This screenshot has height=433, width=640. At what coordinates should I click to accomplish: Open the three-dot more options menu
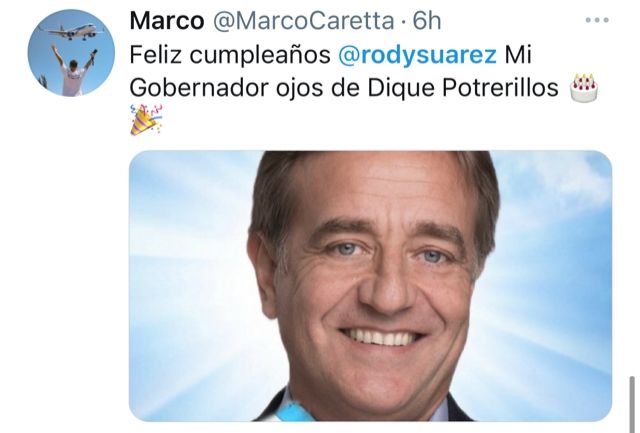coord(597,20)
